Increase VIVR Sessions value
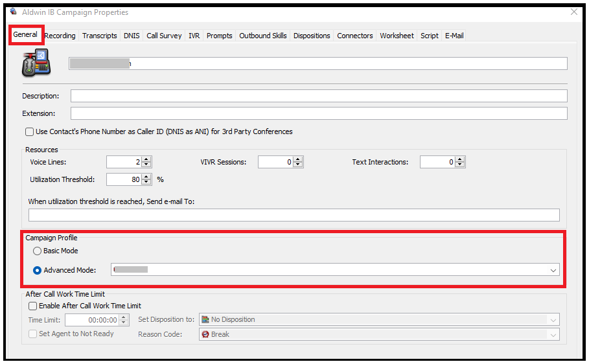This screenshot has width=589, height=364. click(298, 159)
